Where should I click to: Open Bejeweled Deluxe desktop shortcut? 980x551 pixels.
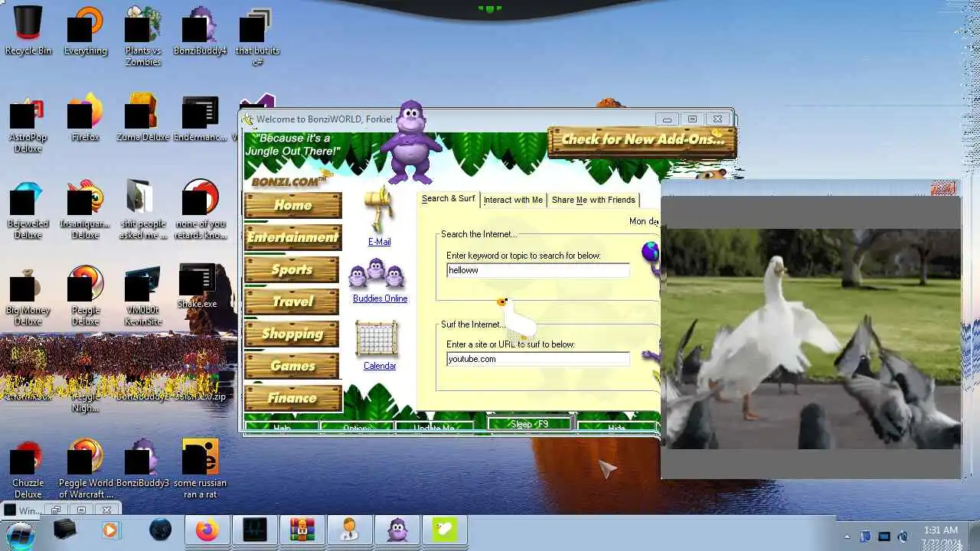[x=28, y=209]
